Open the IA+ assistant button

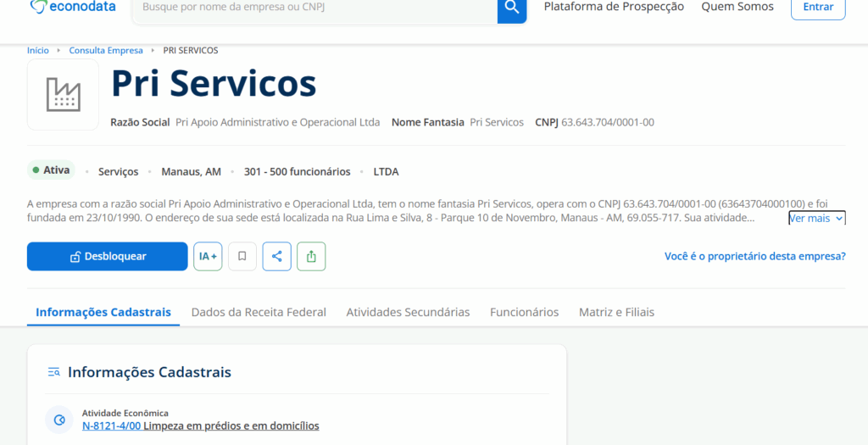(x=208, y=256)
